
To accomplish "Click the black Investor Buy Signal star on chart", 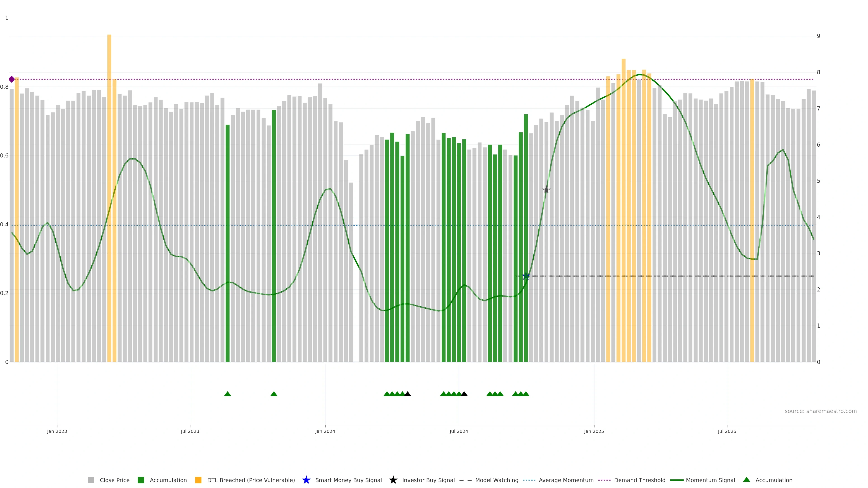I will pyautogui.click(x=546, y=190).
